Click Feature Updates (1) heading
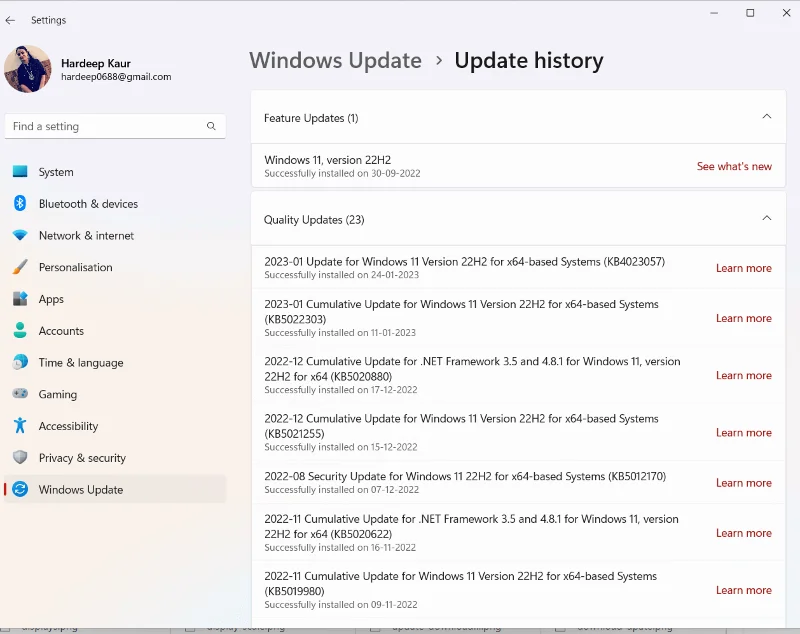 tap(311, 118)
